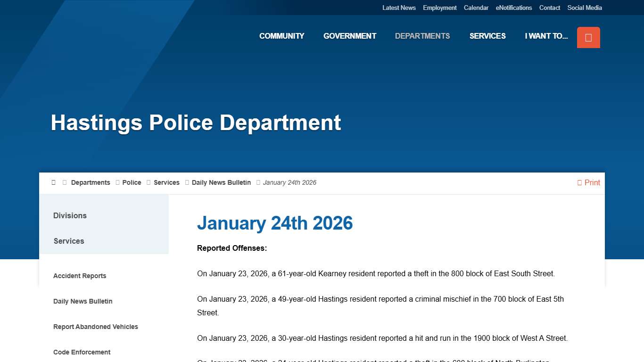
Task: Click the Calendar link in the top bar
Action: click(x=476, y=8)
